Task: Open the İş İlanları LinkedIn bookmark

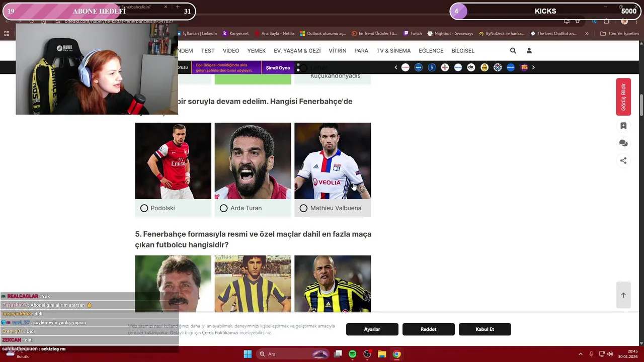Action: 197,34
